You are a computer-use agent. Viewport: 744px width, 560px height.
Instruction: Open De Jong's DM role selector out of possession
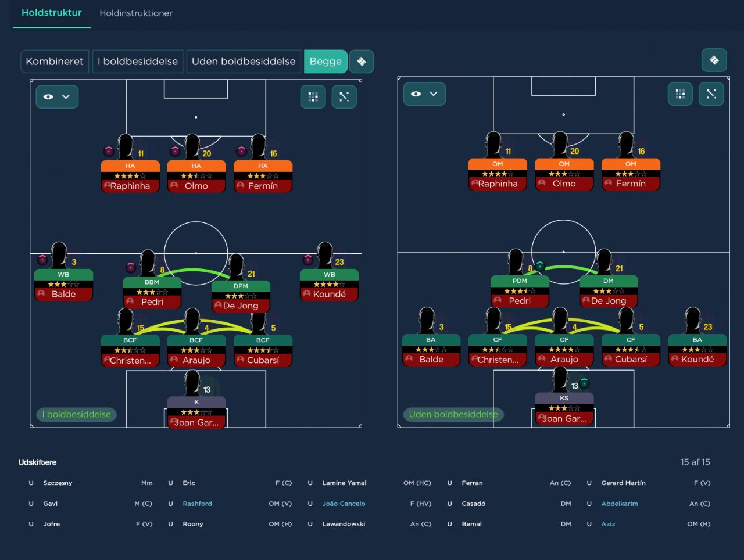coord(609,281)
